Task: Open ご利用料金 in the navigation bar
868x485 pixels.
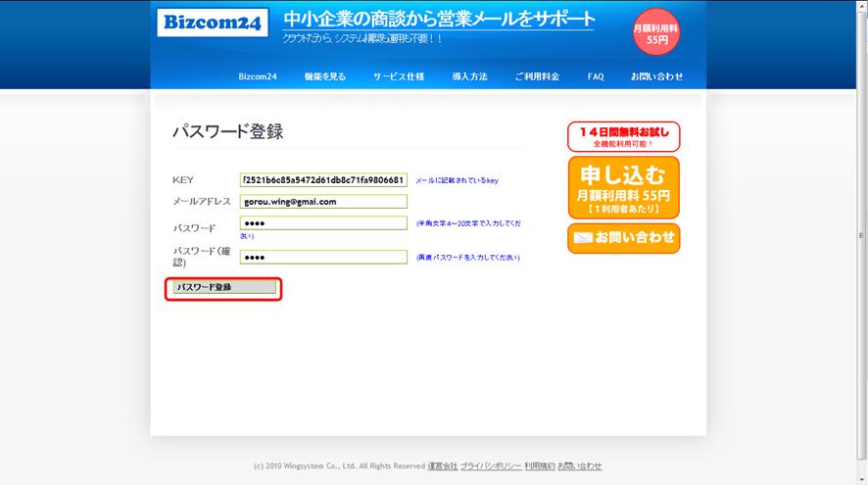Action: click(x=537, y=76)
